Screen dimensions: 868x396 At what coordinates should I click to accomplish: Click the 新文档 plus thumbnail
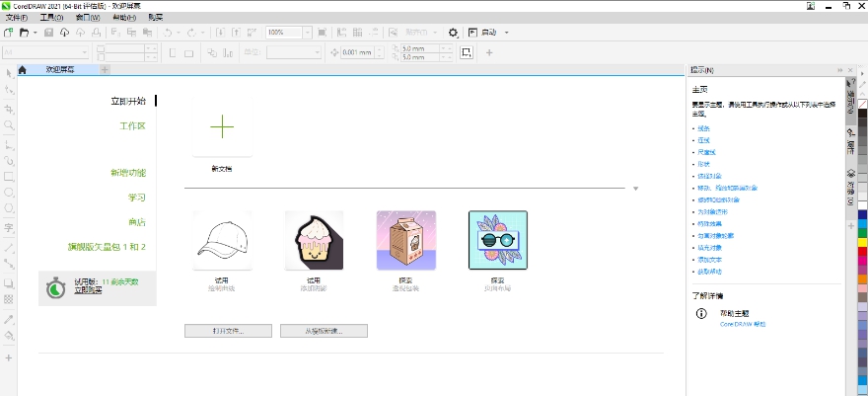pos(222,126)
